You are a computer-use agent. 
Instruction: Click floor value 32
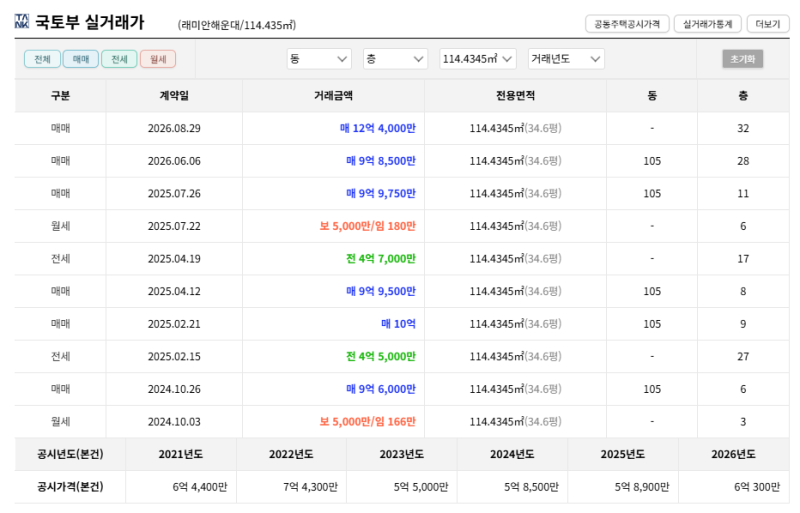tap(743, 128)
